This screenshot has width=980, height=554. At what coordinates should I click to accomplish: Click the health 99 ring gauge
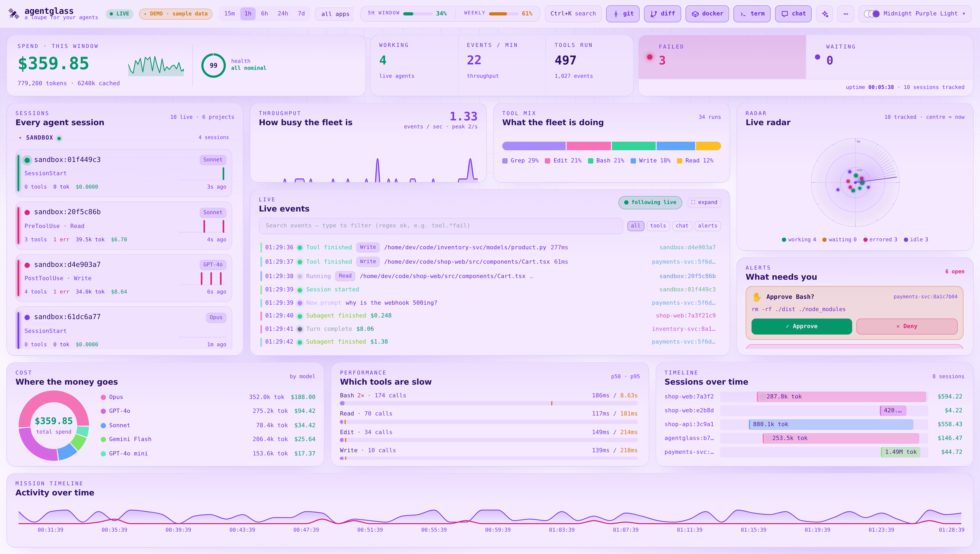pyautogui.click(x=213, y=66)
